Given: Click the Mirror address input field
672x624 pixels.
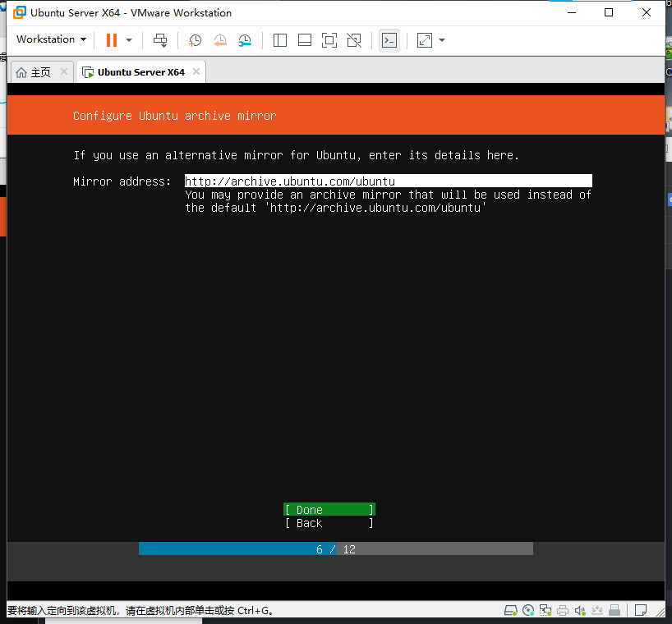Looking at the screenshot, I should 389,181.
